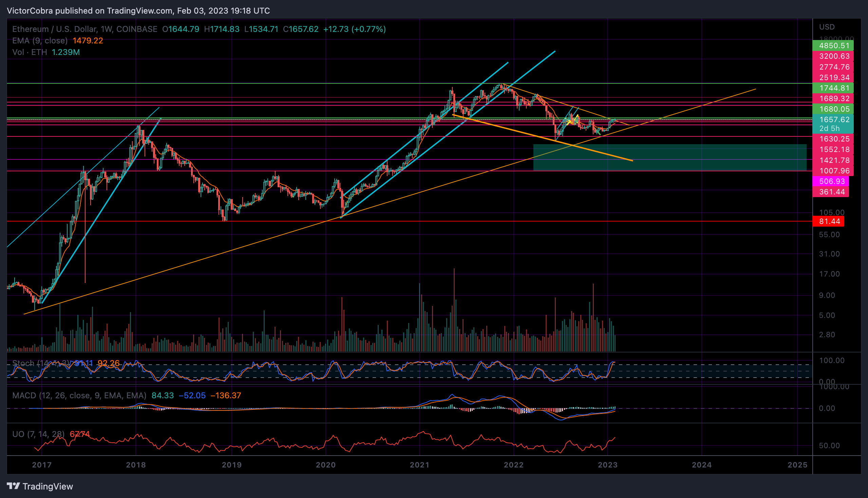Click the 2020 time axis label

[x=326, y=465]
